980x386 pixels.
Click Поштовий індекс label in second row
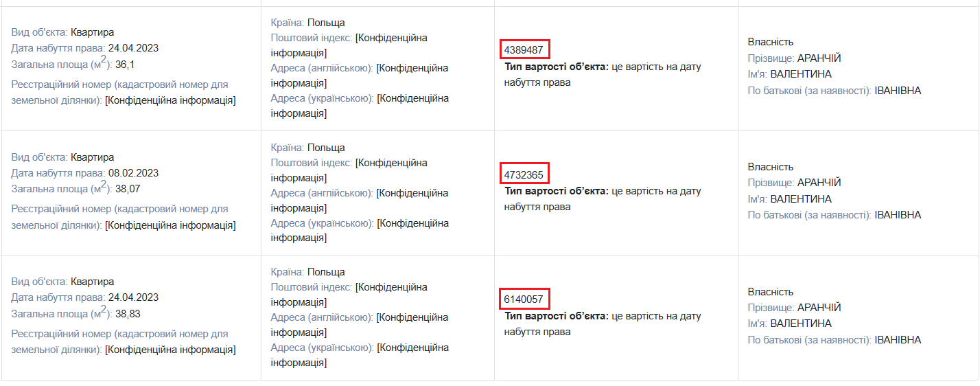312,163
